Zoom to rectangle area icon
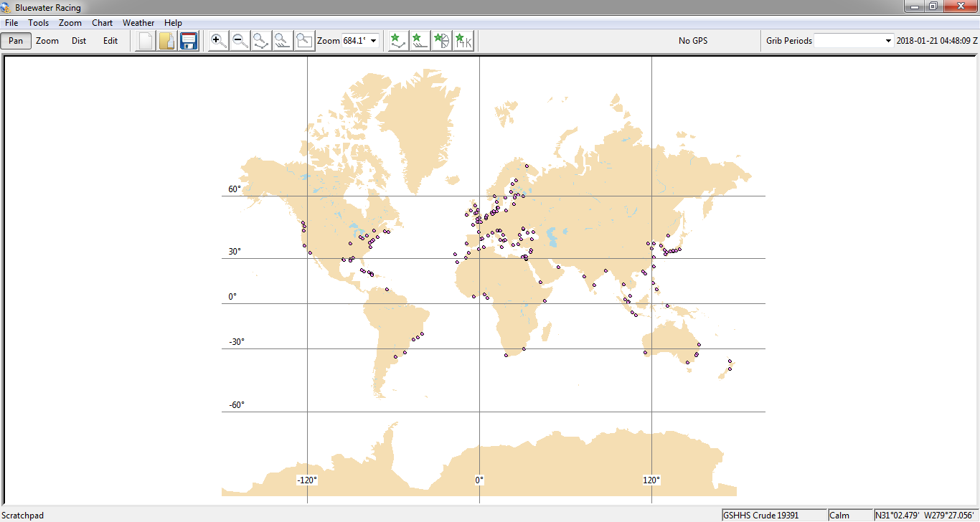This screenshot has height=522, width=980. (305, 41)
